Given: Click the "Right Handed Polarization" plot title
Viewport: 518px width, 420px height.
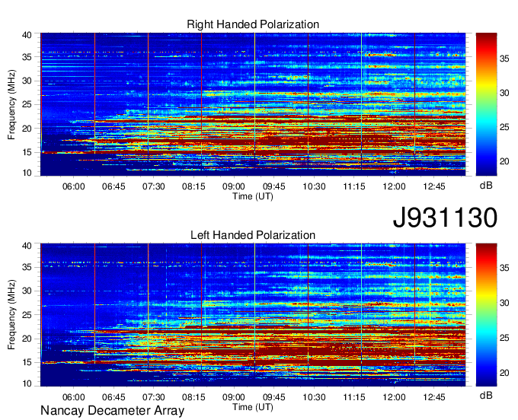Looking at the screenshot, I should tap(253, 24).
